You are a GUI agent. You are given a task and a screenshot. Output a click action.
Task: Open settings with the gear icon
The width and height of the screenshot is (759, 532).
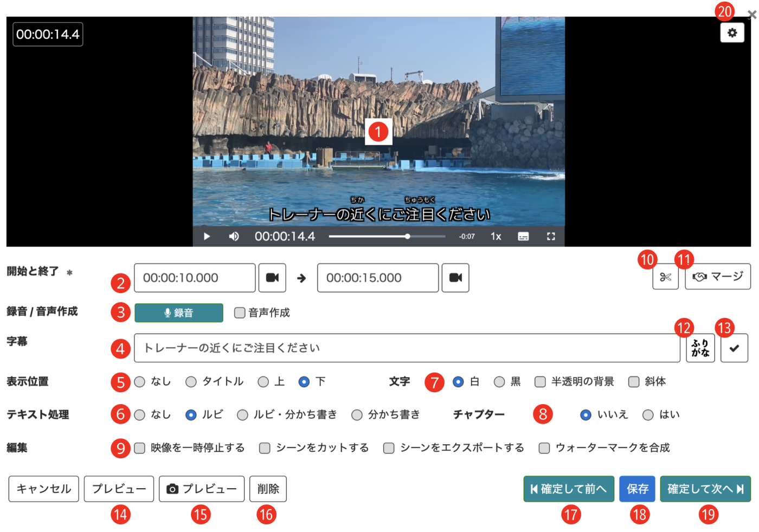(x=732, y=33)
